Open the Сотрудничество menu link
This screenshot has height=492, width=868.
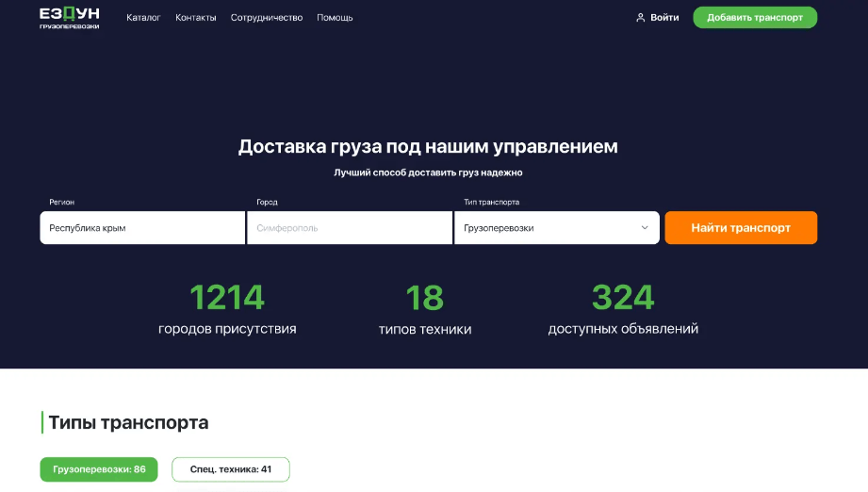tap(267, 18)
